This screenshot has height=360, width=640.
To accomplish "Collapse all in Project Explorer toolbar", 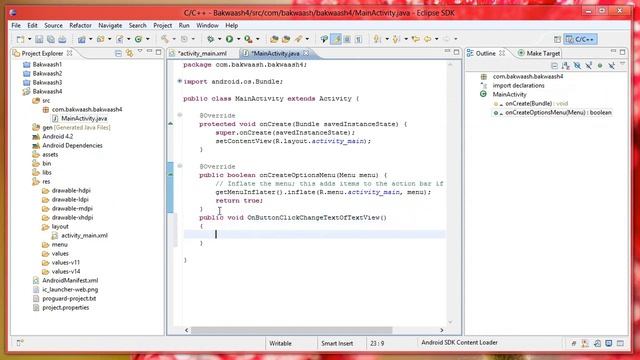I will click(118, 53).
